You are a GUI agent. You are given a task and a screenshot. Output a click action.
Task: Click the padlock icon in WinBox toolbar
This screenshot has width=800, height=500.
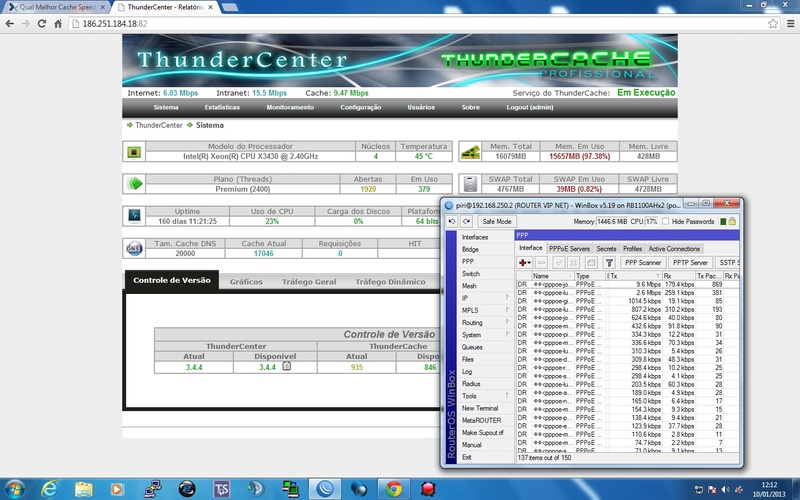click(x=732, y=221)
